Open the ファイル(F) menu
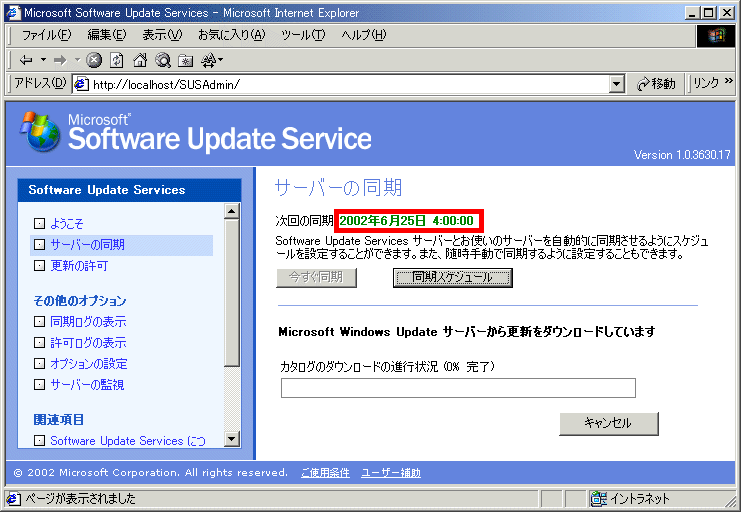The height and width of the screenshot is (512, 741). 46,35
